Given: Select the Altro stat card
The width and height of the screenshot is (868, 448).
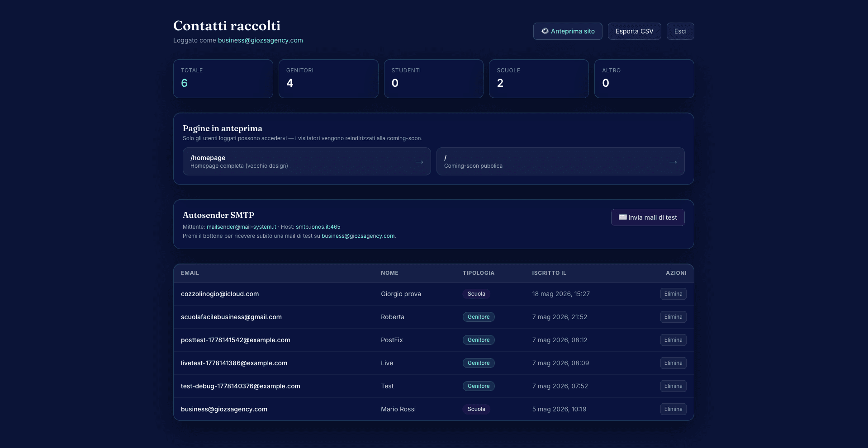Looking at the screenshot, I should click(x=644, y=79).
